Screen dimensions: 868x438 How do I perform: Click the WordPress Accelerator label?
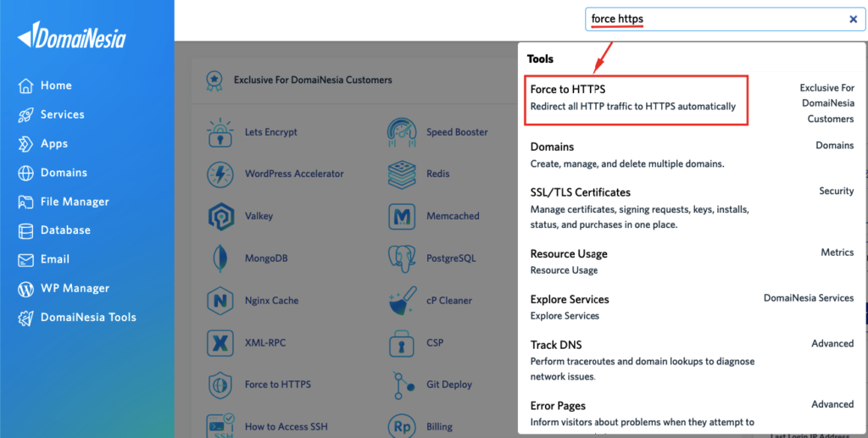click(294, 174)
